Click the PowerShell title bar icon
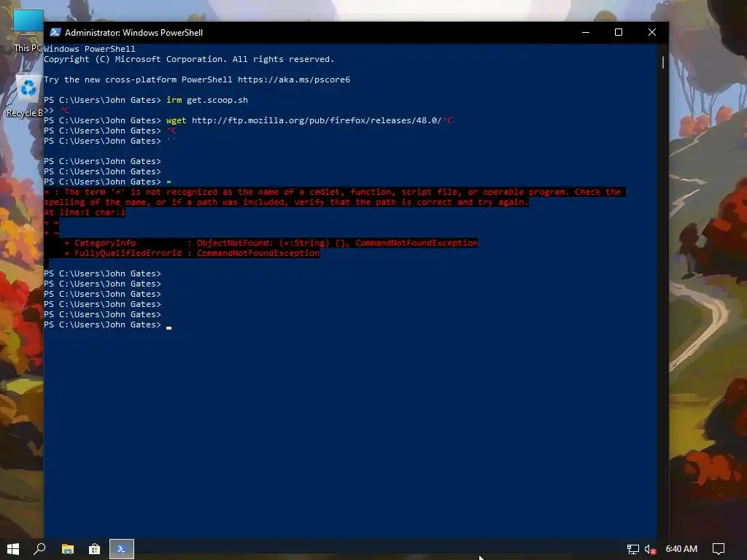This screenshot has width=747, height=560. pos(55,32)
